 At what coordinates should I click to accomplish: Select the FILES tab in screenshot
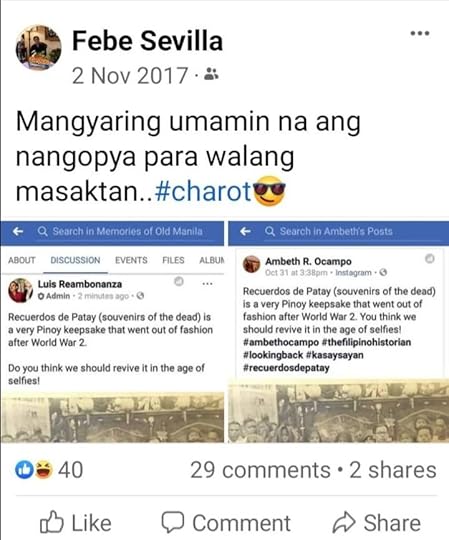click(x=173, y=260)
